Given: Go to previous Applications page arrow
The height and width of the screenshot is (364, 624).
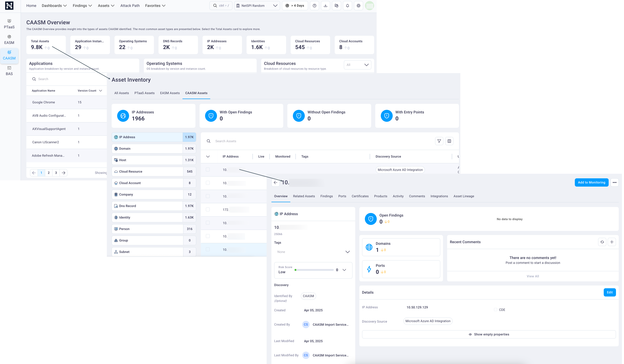Looking at the screenshot, I should (x=34, y=173).
